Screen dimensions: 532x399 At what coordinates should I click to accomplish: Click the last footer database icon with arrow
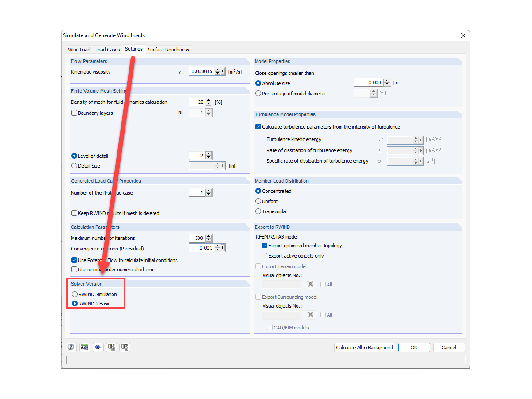pyautogui.click(x=125, y=348)
